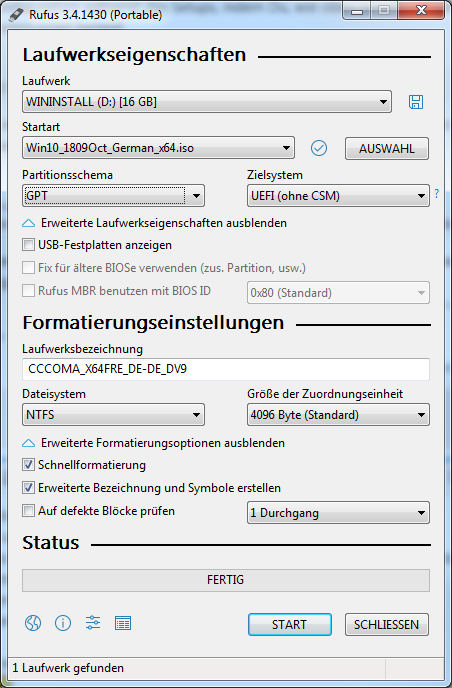The image size is (452, 688).
Task: Minimize the Rufus window
Action: [x=356, y=11]
